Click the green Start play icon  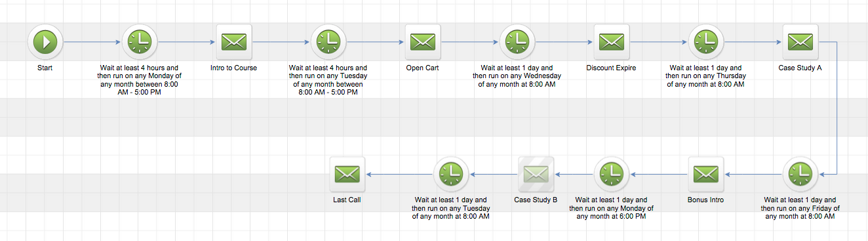(x=45, y=42)
